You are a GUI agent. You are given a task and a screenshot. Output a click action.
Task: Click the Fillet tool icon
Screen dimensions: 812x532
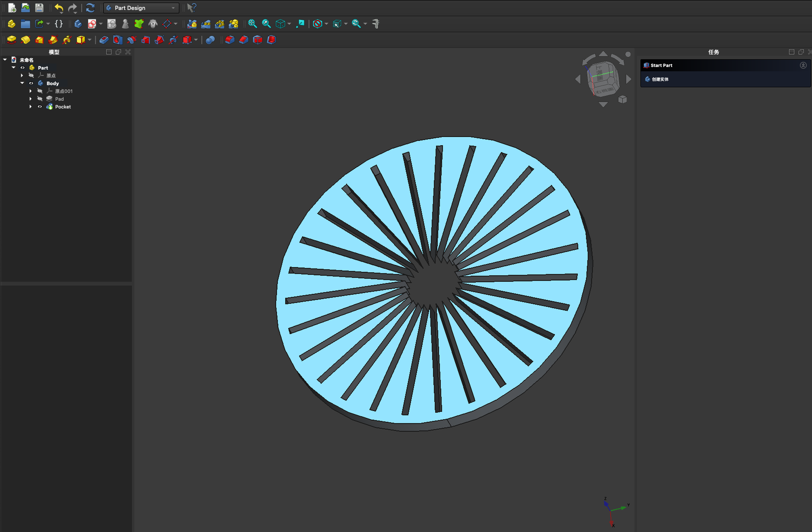click(229, 40)
